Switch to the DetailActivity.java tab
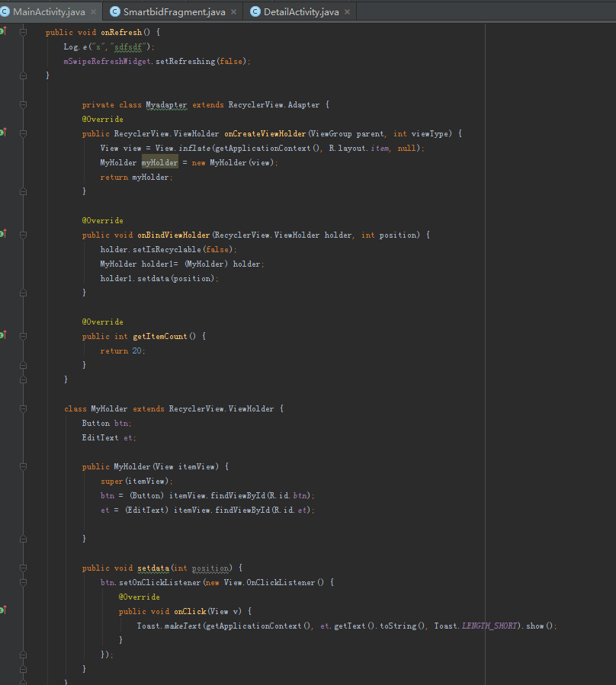 tap(301, 11)
